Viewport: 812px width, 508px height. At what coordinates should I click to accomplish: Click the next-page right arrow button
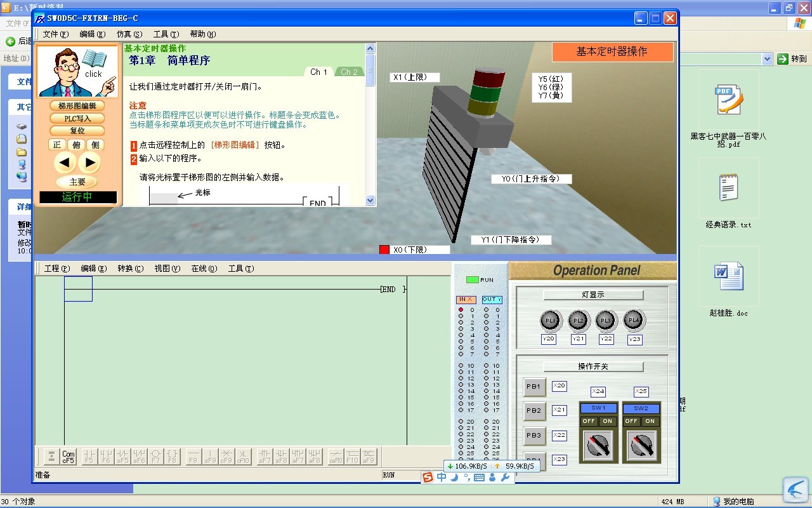(89, 163)
